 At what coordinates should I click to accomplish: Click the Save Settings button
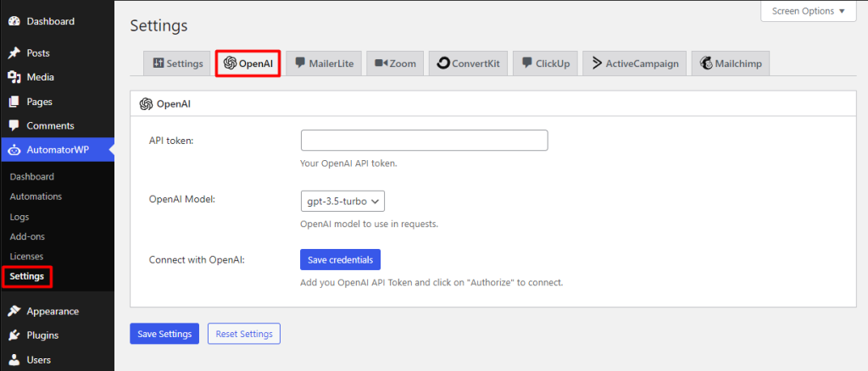(x=164, y=334)
